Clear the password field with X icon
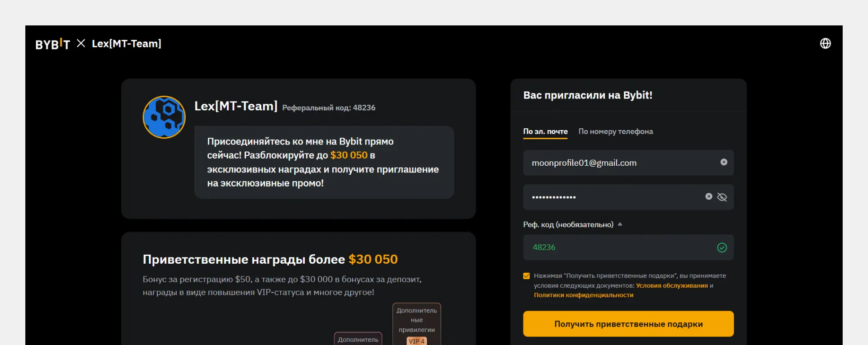Viewport: 868px width, 345px height. click(x=708, y=196)
